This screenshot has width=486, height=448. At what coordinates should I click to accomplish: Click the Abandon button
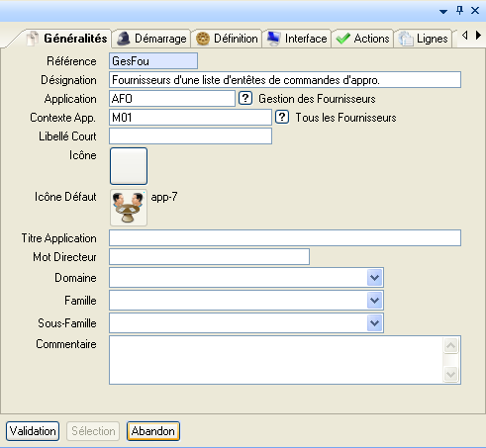pyautogui.click(x=153, y=431)
